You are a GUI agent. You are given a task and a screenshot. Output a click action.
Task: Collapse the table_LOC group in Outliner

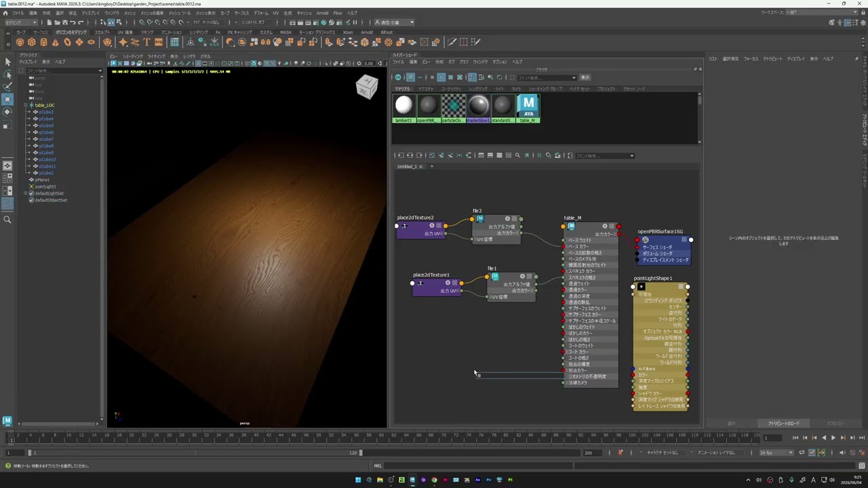(x=26, y=105)
